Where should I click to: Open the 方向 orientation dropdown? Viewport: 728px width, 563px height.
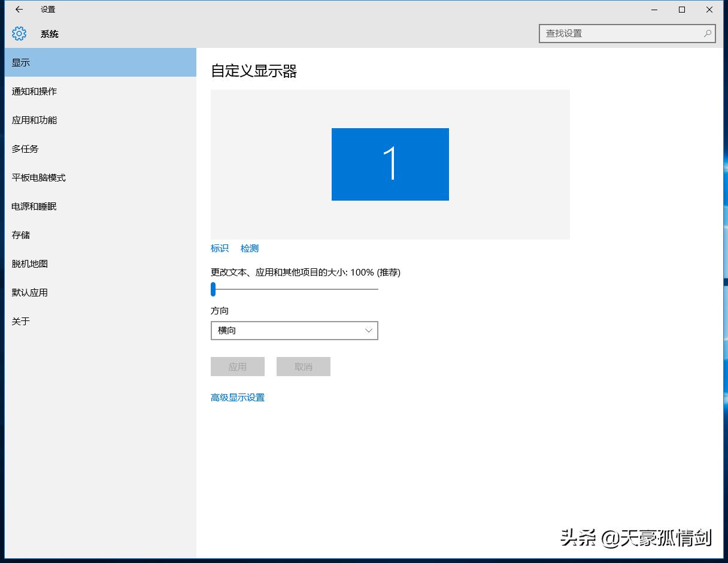pyautogui.click(x=293, y=330)
